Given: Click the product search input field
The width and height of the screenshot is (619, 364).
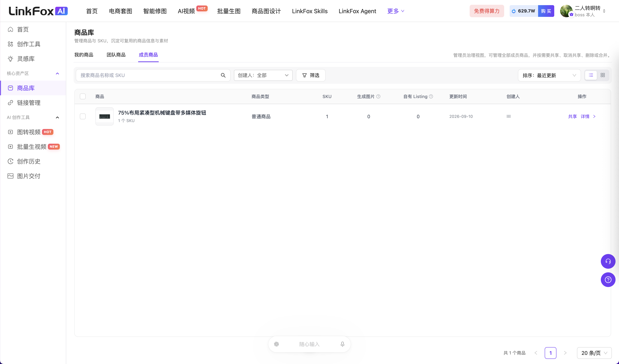Looking at the screenshot, I should (153, 75).
